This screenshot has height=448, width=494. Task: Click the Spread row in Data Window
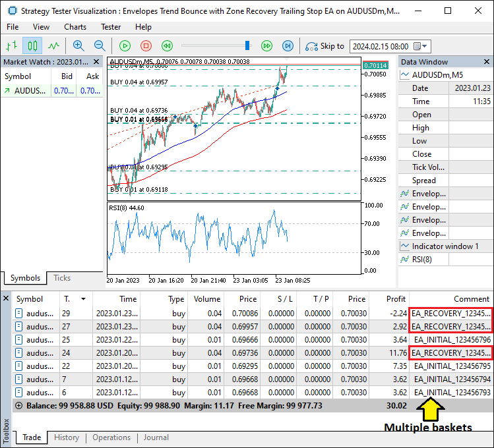point(445,181)
